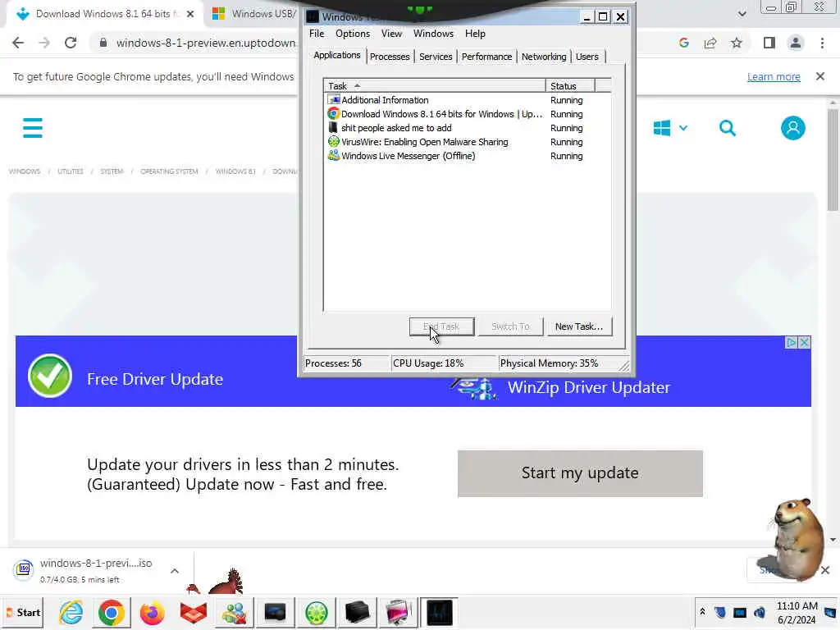Click the Learn more link in Chrome infobar

pos(774,76)
